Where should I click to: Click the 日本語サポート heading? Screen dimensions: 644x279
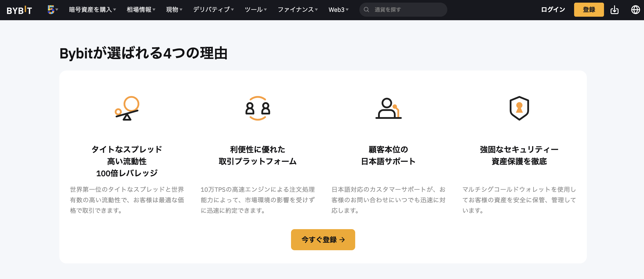click(x=388, y=161)
